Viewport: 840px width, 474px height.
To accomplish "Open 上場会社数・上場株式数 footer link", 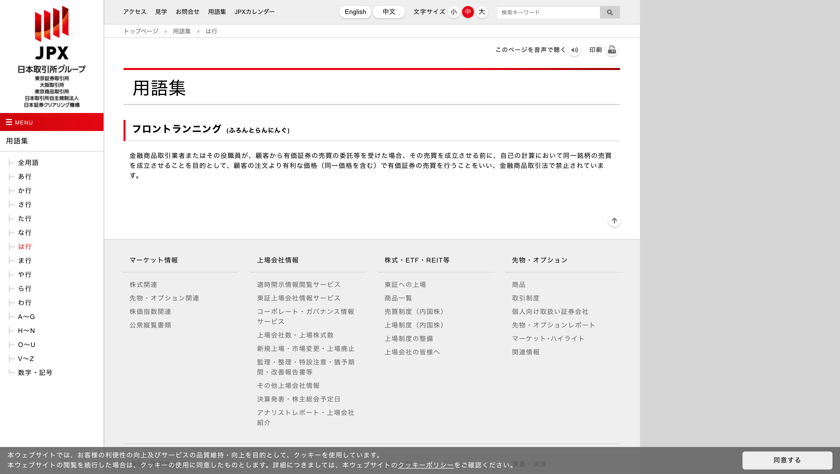I will click(295, 335).
